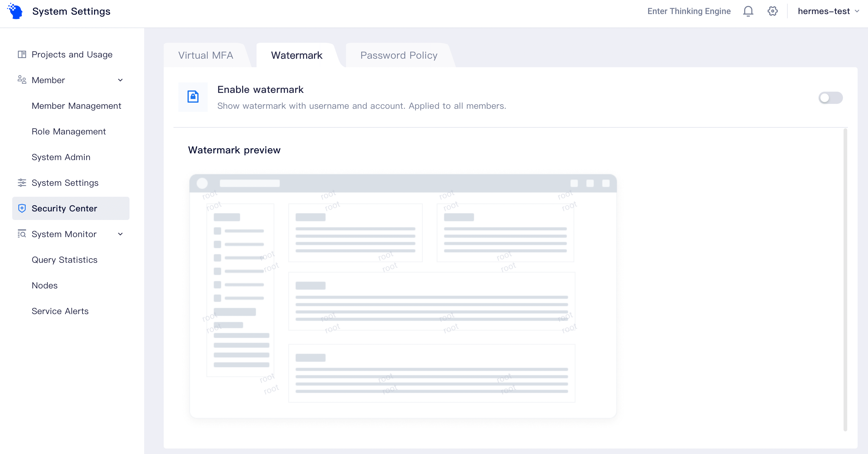Open the notifications bell icon

click(x=748, y=11)
